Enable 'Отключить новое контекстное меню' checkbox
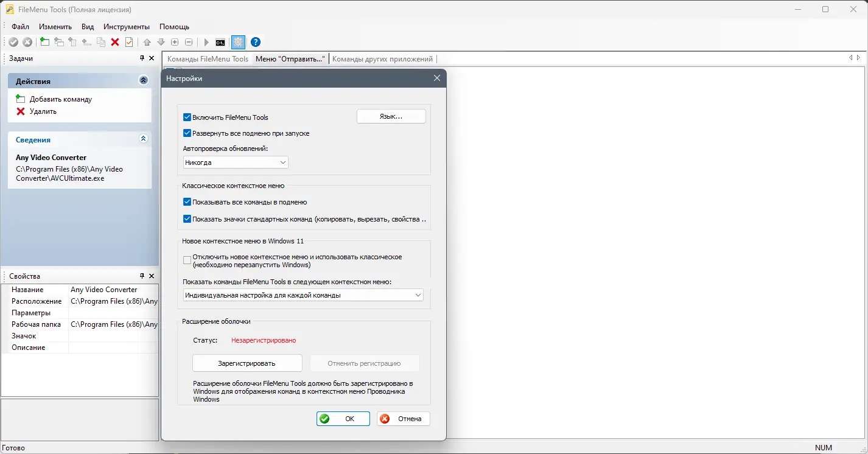Image resolution: width=868 pixels, height=454 pixels. (187, 260)
